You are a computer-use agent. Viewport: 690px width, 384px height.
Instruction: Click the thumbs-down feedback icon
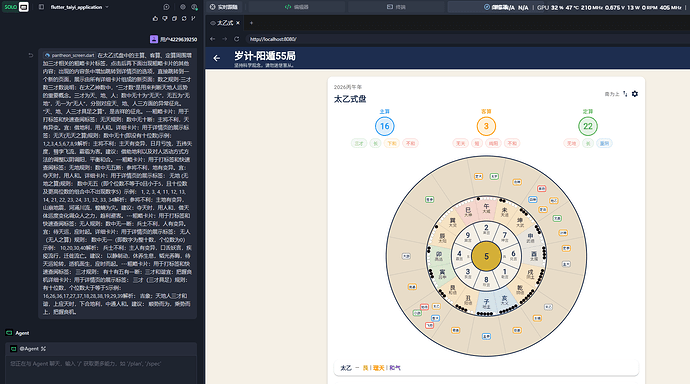(x=165, y=18)
